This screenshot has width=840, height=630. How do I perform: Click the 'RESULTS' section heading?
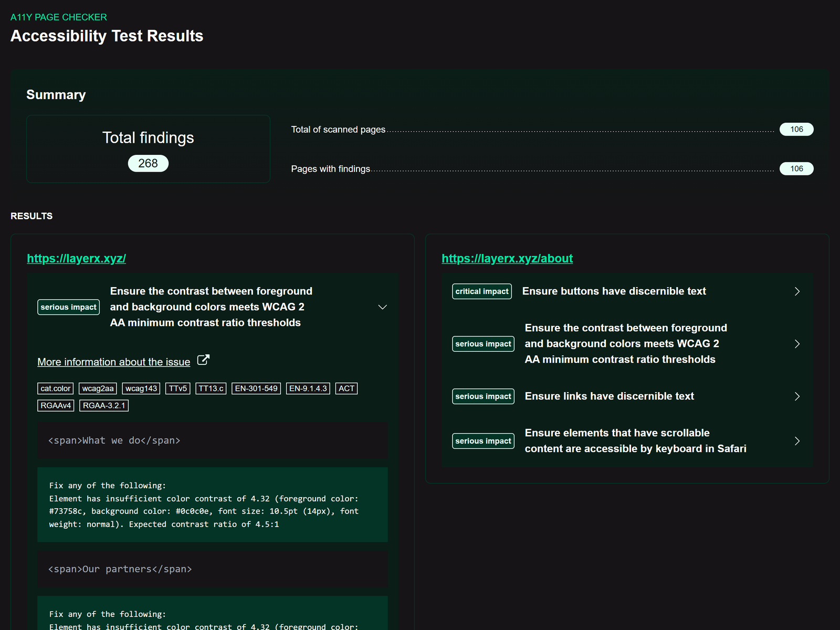point(31,216)
